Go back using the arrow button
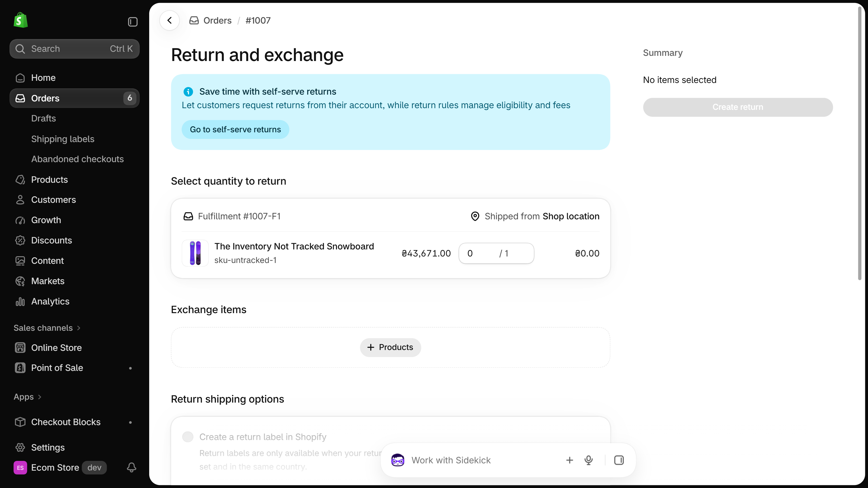 (x=170, y=21)
